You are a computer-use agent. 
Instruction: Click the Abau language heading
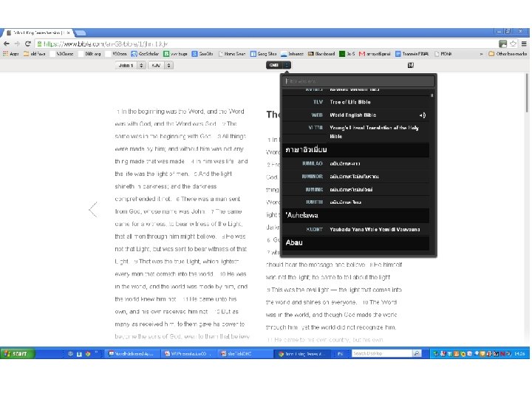click(355, 243)
